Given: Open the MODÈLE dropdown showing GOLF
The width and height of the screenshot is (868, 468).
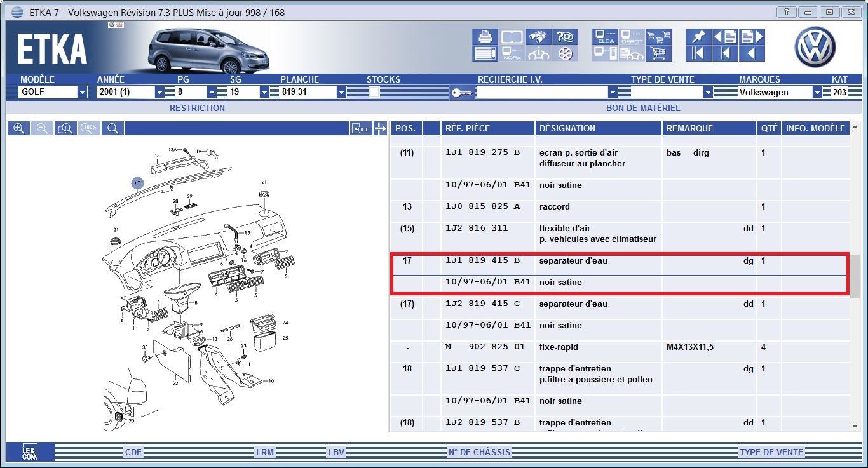Looking at the screenshot, I should click(x=82, y=92).
